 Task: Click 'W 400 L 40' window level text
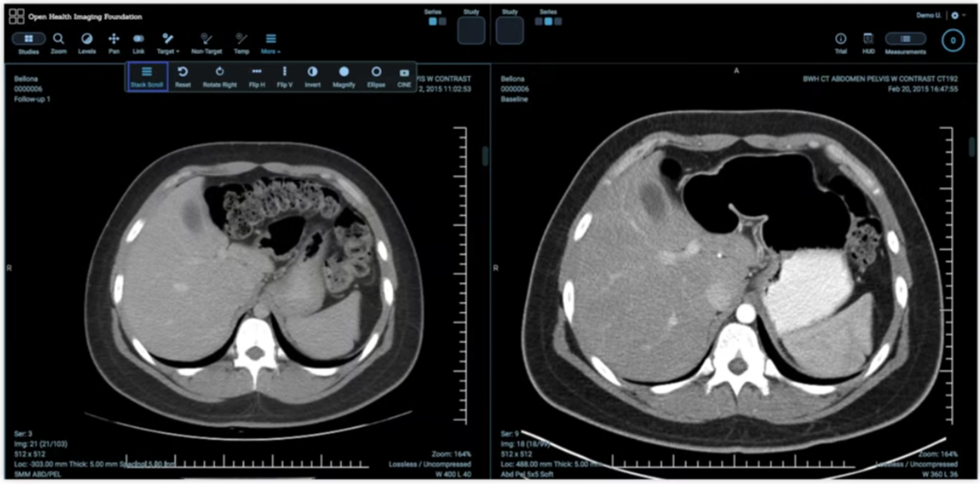coord(452,475)
